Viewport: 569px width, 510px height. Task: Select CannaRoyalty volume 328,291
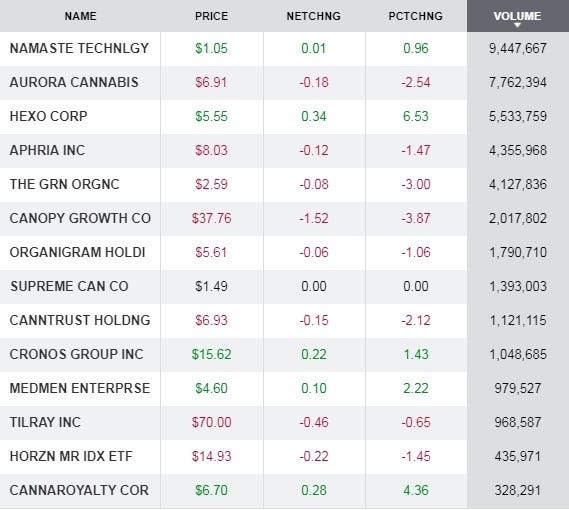[x=517, y=490]
